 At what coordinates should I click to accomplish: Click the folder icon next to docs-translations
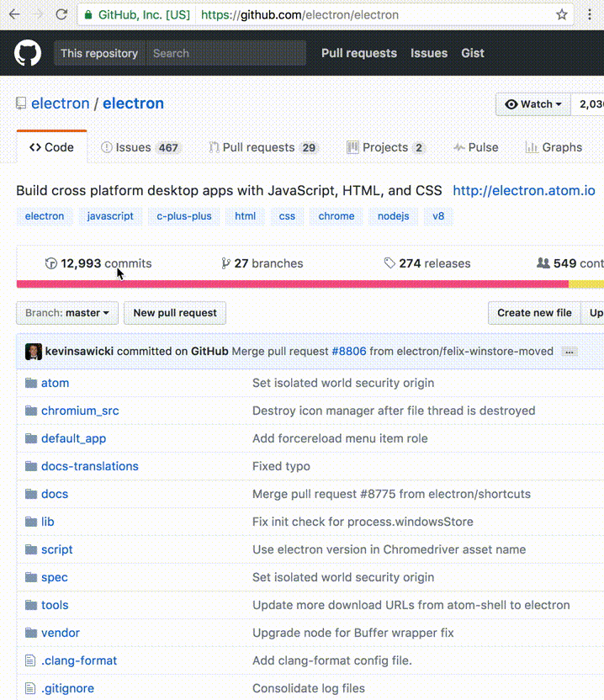tap(31, 466)
